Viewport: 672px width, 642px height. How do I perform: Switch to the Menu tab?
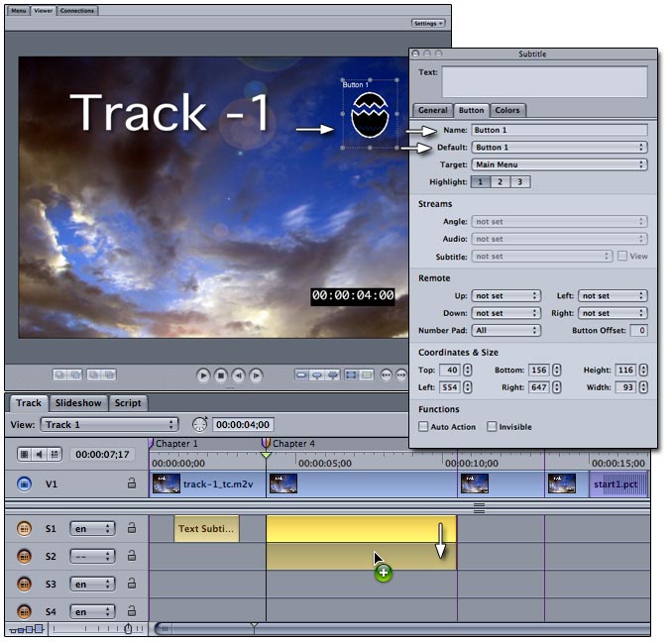click(x=19, y=10)
